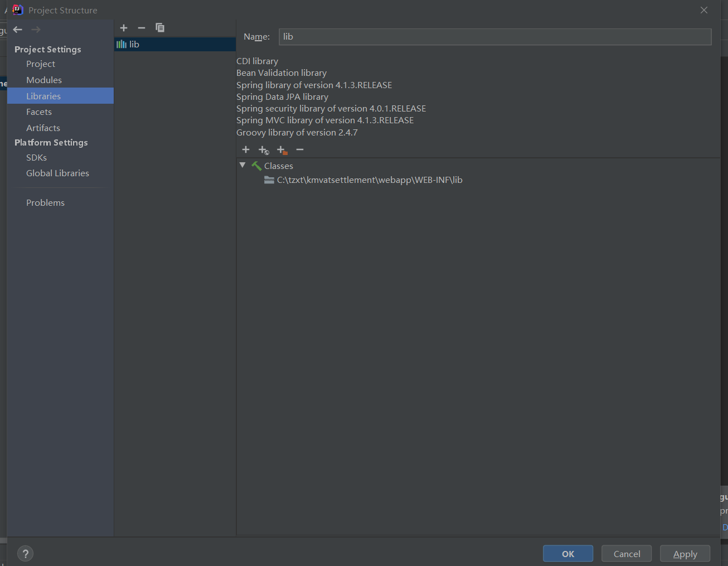728x566 pixels.
Task: Open Project settings
Action: [41, 64]
